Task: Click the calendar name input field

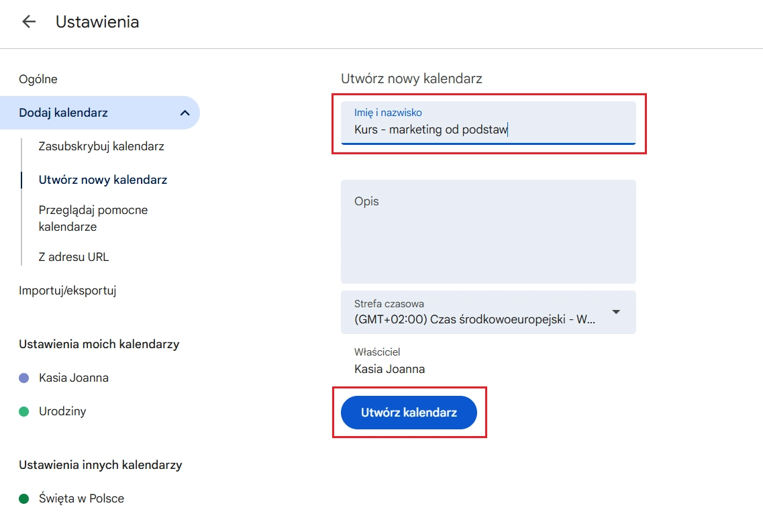Action: [x=488, y=123]
